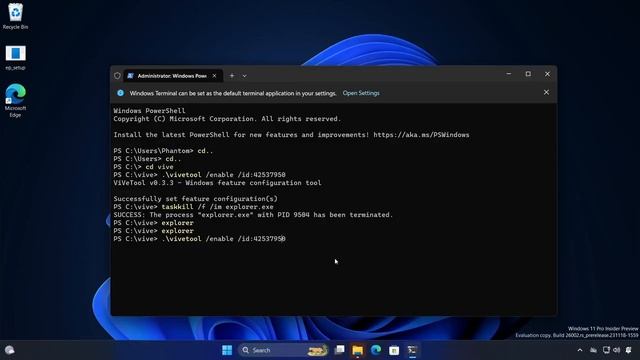The width and height of the screenshot is (640, 360).
Task: Click the 'PS C:\> cd vive' line
Action: [143, 167]
